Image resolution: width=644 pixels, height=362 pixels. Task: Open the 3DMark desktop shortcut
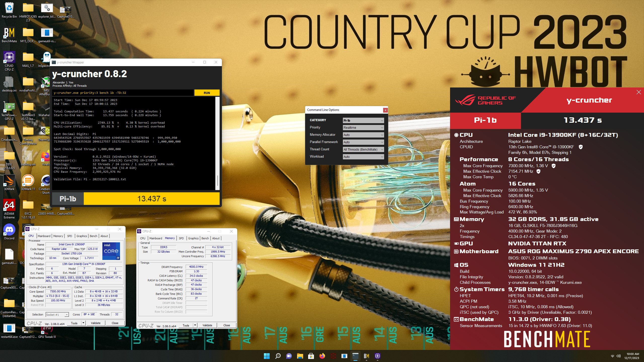click(9, 183)
